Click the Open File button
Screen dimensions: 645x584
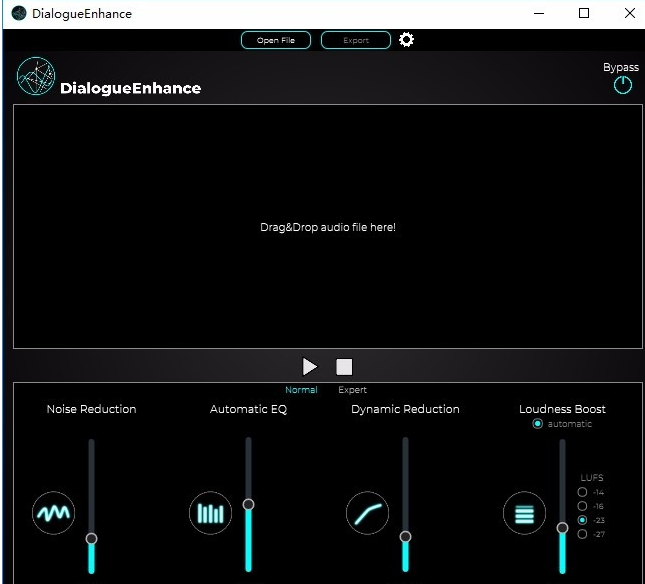click(275, 40)
